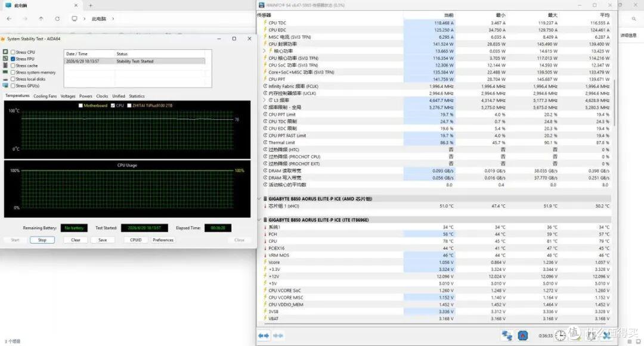Image resolution: width=644 pixels, height=346 pixels.
Task: Enable the Stress CPU checkbox
Action: coord(13,52)
